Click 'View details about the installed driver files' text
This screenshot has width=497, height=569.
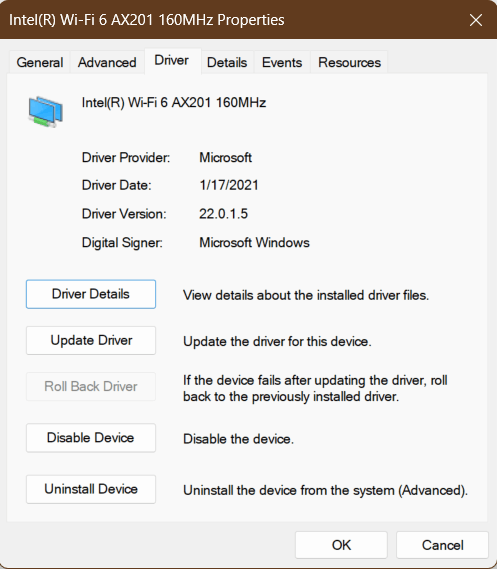[x=306, y=295]
